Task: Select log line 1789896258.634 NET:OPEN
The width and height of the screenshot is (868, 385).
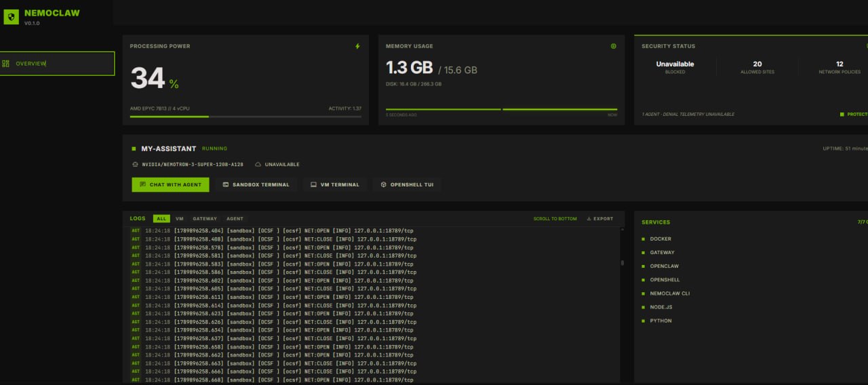Action: click(x=273, y=330)
